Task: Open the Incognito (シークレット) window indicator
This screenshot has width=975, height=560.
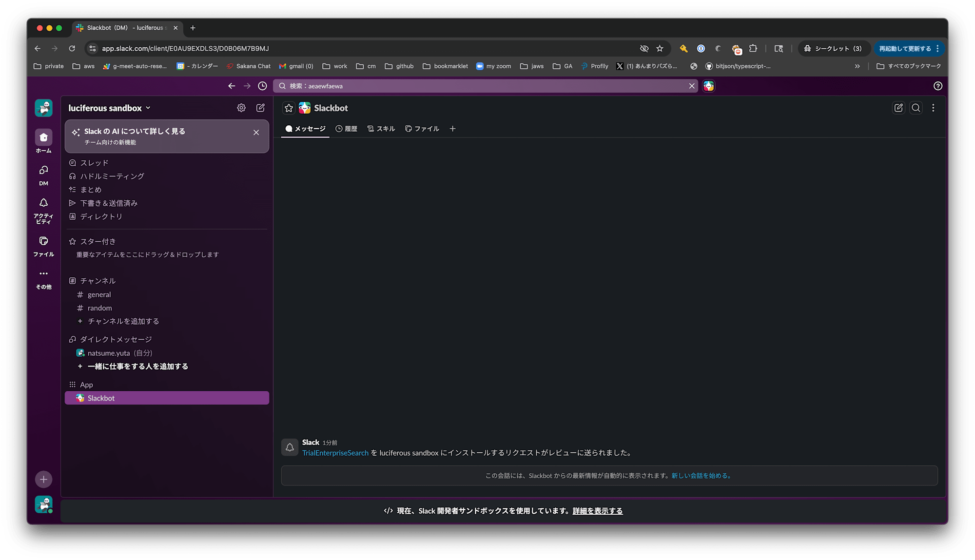Action: click(x=833, y=48)
